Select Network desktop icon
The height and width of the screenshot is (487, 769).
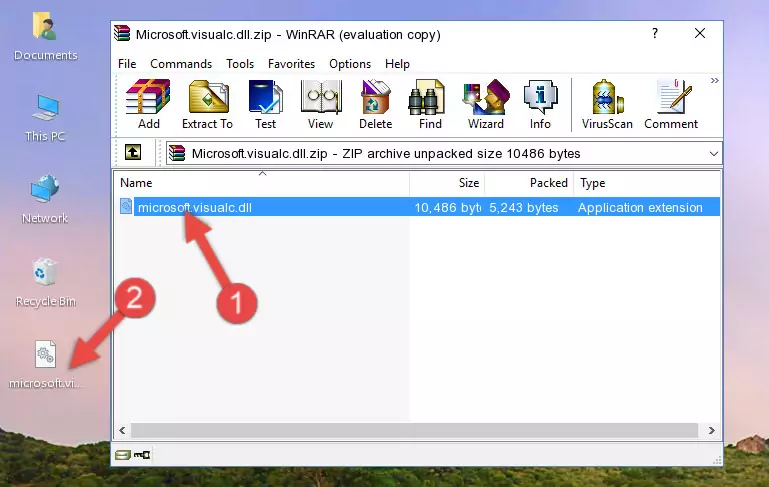[45, 199]
